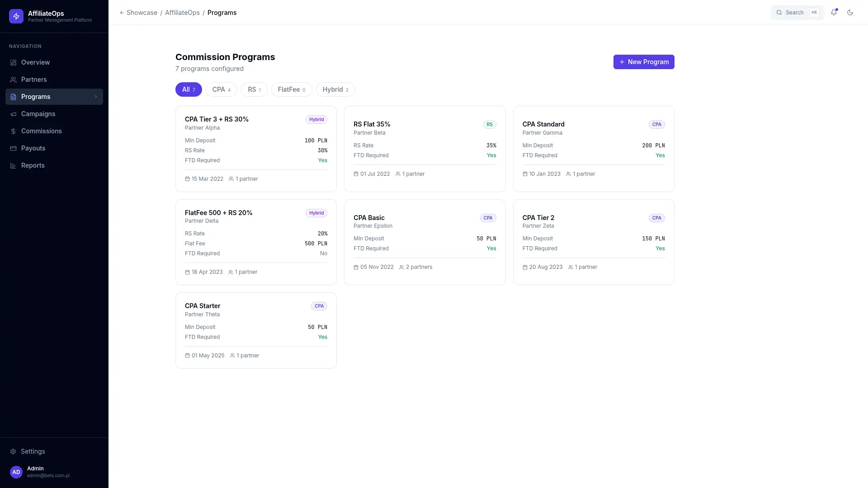This screenshot has height=488, width=868.
Task: Filter programs by RS
Action: tap(254, 89)
